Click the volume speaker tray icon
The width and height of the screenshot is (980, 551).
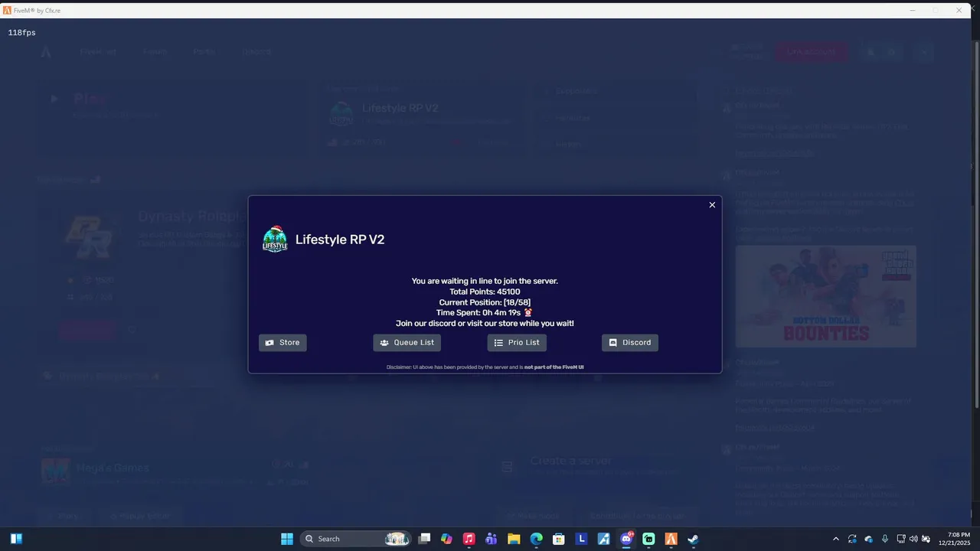[913, 539]
